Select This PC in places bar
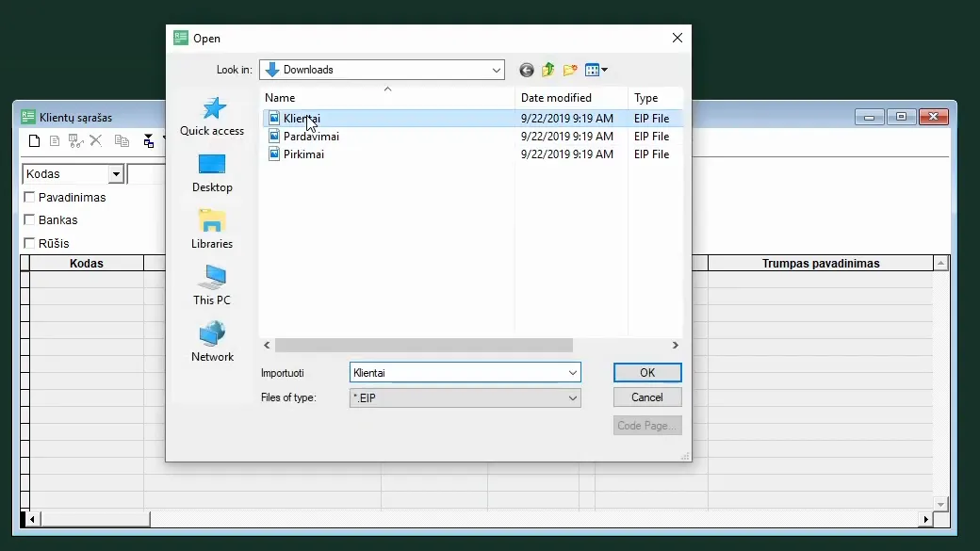Image resolution: width=980 pixels, height=551 pixels. coord(212,286)
